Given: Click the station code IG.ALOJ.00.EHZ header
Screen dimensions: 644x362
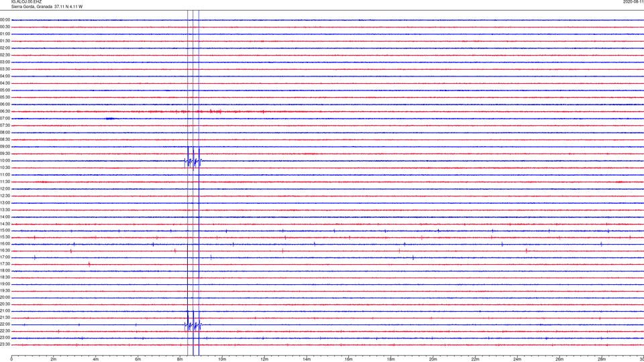Looking at the screenshot, I should coord(26,2).
